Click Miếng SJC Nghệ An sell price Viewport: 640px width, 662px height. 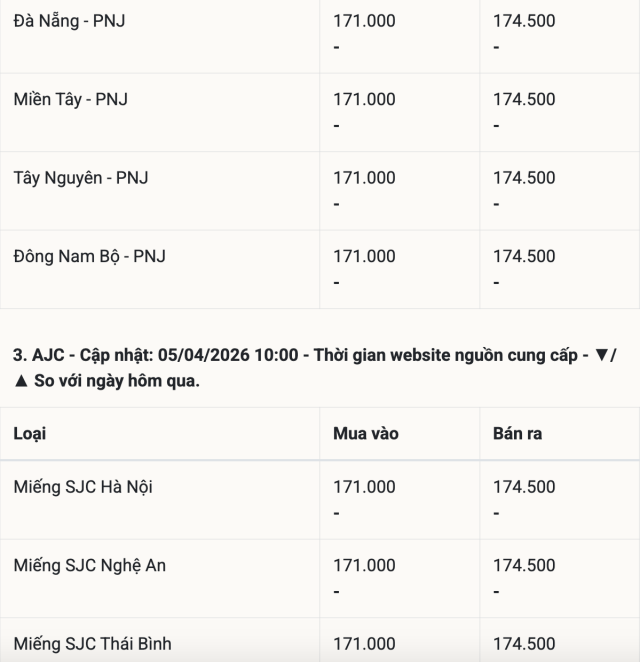coord(524,565)
